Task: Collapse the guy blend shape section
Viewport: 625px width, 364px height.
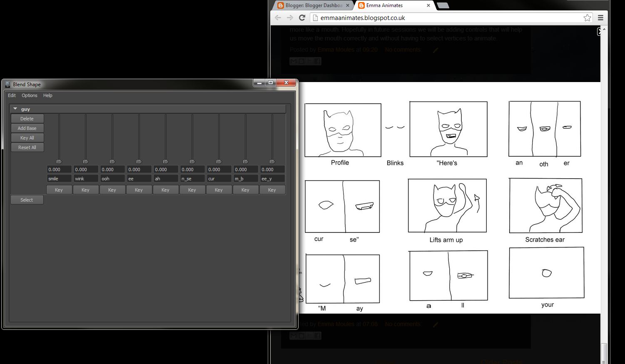Action: [15, 109]
